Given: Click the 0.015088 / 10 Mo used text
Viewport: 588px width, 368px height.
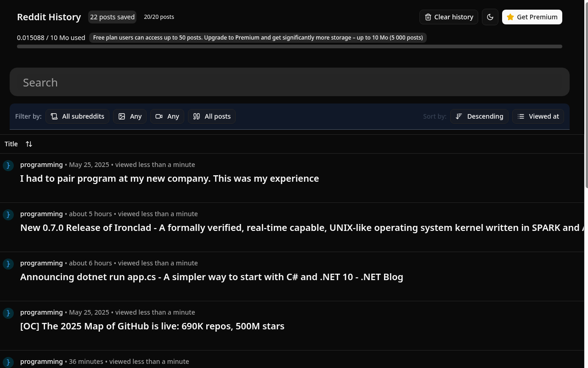Looking at the screenshot, I should (x=51, y=38).
